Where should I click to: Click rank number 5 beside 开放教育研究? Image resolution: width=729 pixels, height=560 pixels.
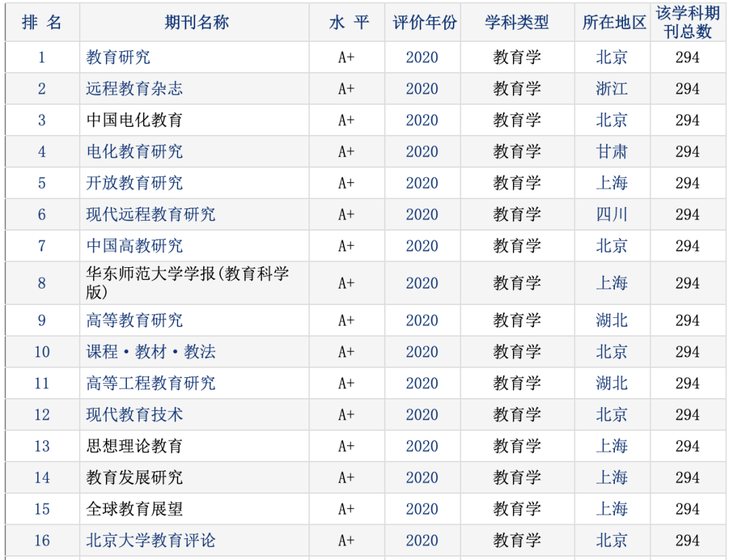42,183
